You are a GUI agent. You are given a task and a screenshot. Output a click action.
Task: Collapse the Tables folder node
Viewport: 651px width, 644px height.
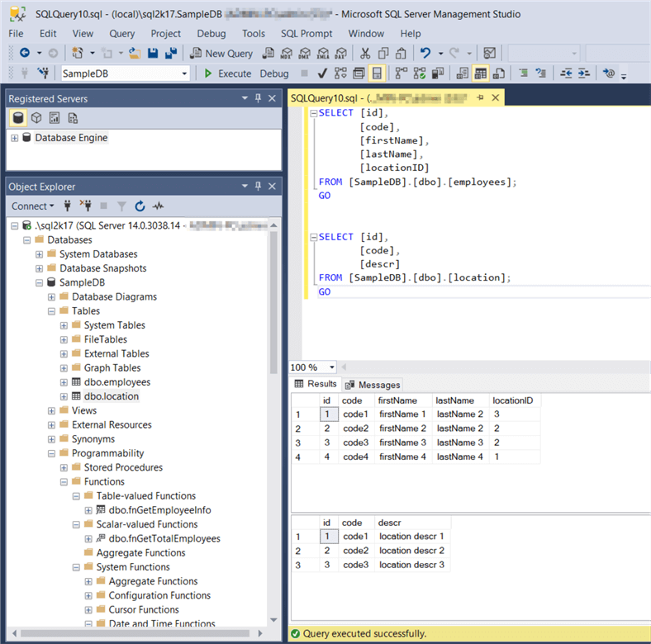[x=51, y=311]
